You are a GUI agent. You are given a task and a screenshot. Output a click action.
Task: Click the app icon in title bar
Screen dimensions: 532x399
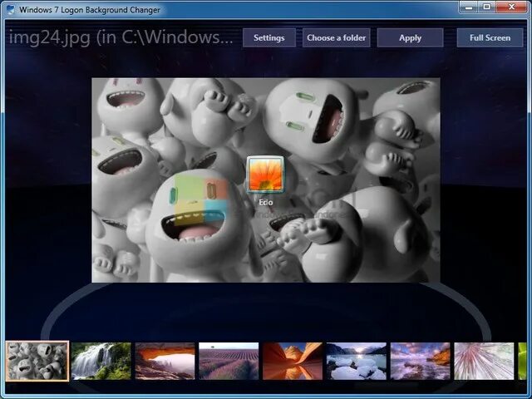pyautogui.click(x=11, y=9)
